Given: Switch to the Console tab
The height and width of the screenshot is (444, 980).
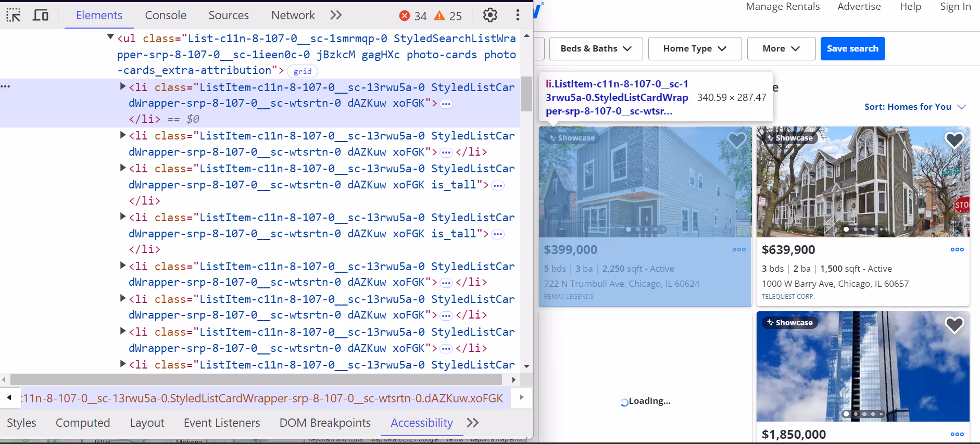Looking at the screenshot, I should tap(166, 15).
